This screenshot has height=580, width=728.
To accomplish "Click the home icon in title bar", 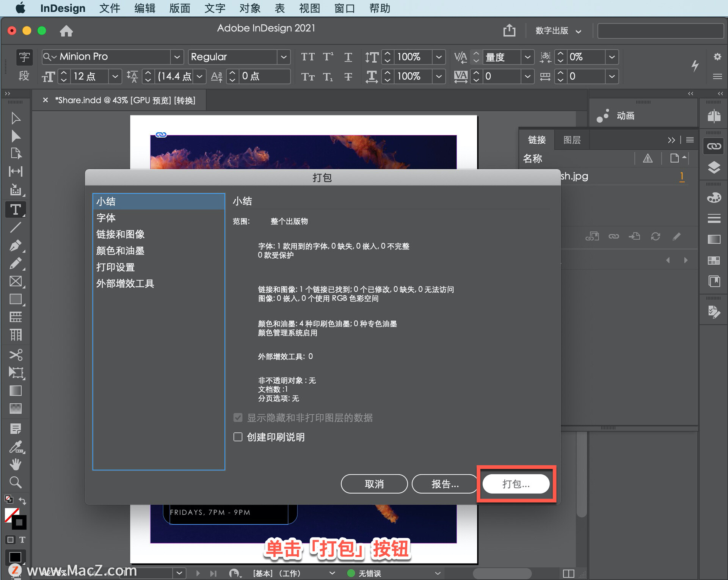I will (66, 31).
